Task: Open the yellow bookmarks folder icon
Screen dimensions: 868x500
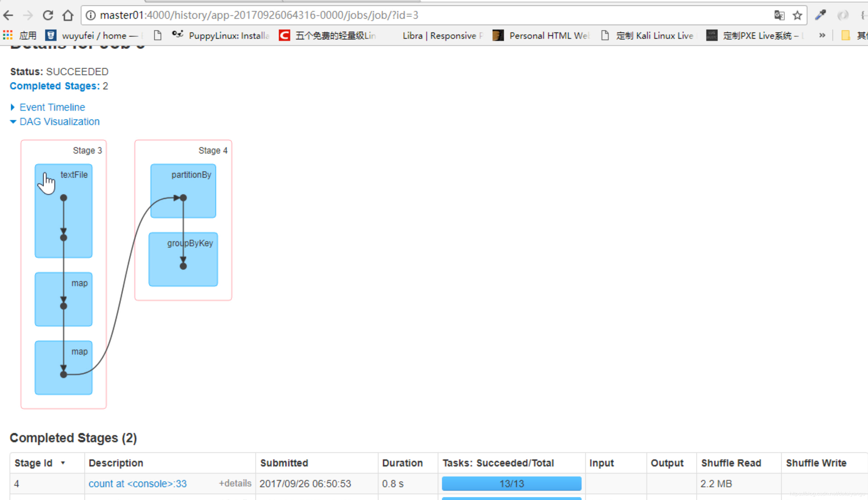Action: pyautogui.click(x=845, y=35)
